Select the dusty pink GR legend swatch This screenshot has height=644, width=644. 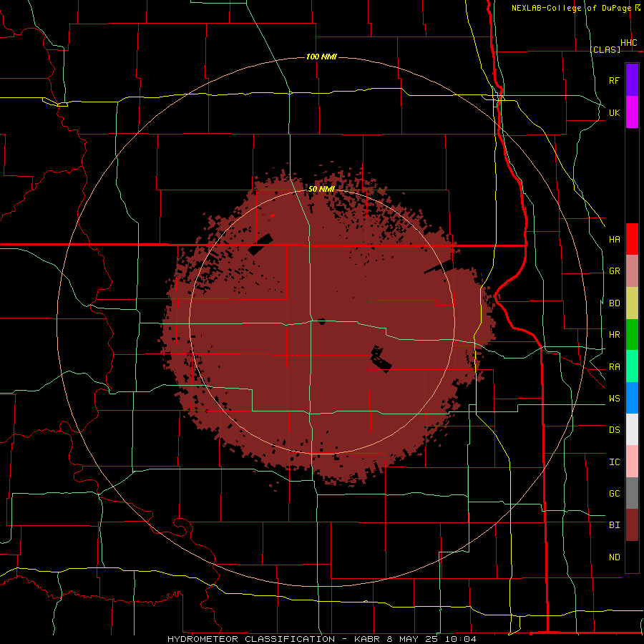point(632,271)
